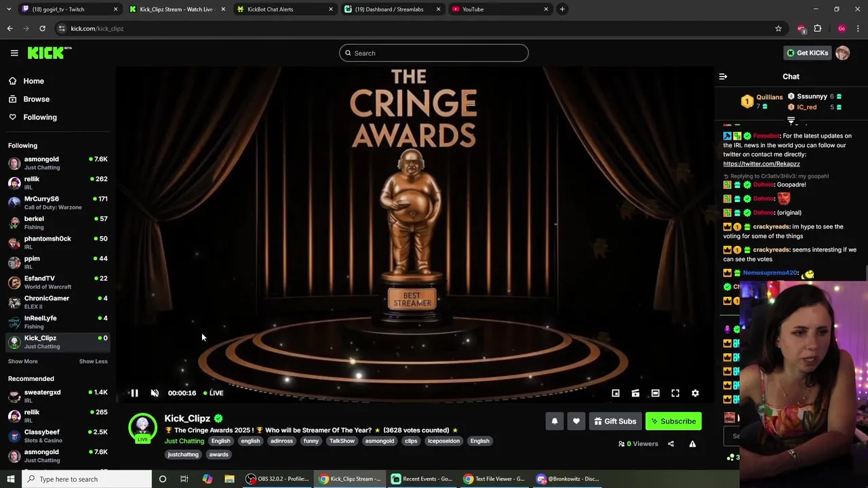Go back in browser history
This screenshot has width=868, height=488.
[x=9, y=28]
